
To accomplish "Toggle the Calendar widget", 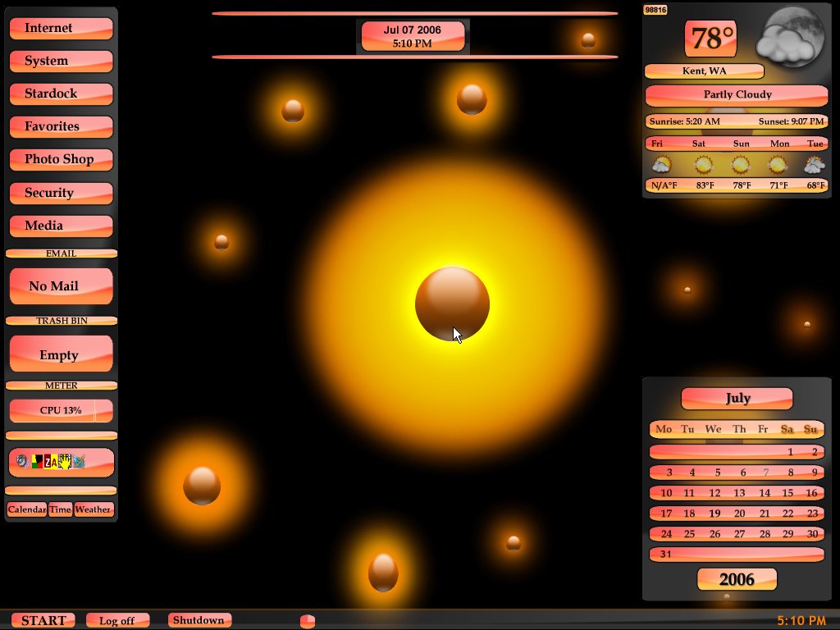I will (x=27, y=509).
